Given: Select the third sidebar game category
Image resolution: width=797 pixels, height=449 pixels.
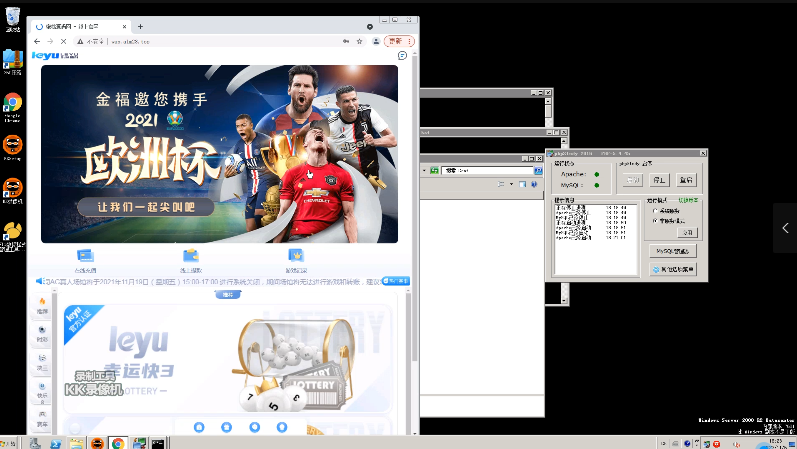Looking at the screenshot, I should tap(42, 362).
